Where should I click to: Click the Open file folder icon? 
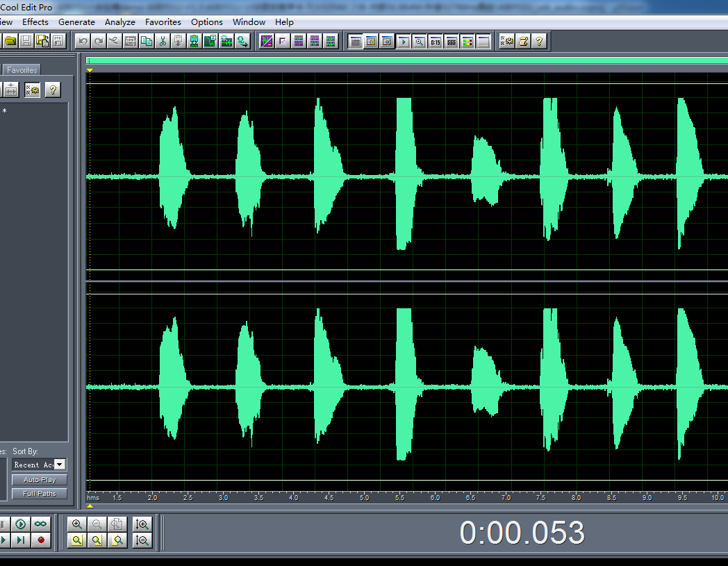pos(10,42)
